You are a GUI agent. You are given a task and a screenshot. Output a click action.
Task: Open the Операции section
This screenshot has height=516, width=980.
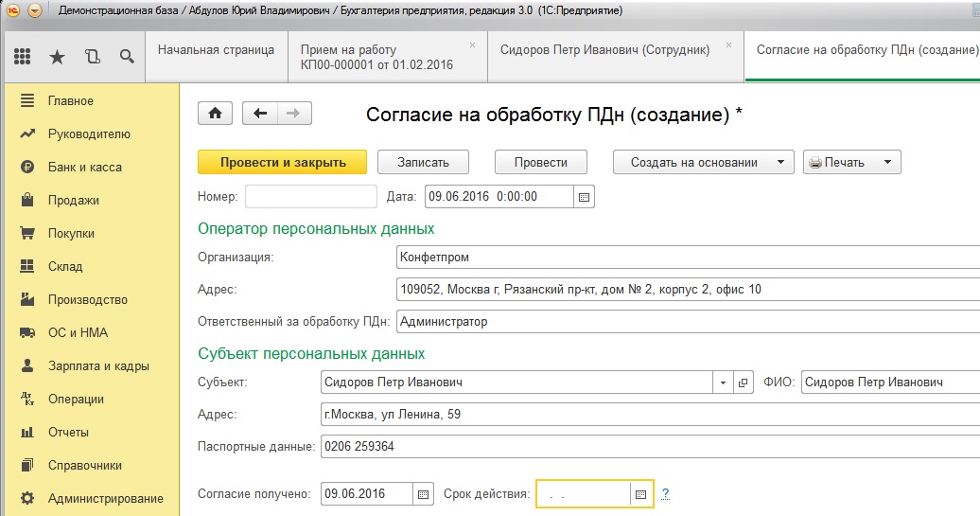click(x=92, y=399)
